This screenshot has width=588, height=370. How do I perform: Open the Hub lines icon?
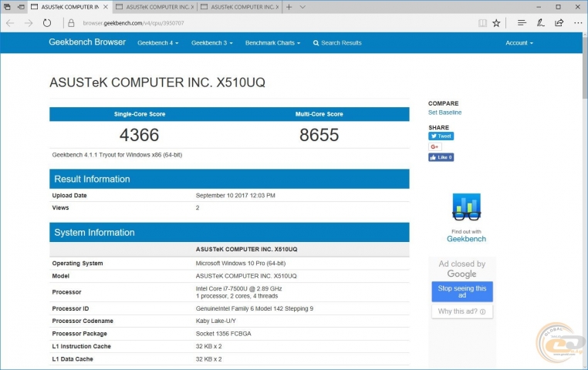pyautogui.click(x=522, y=23)
